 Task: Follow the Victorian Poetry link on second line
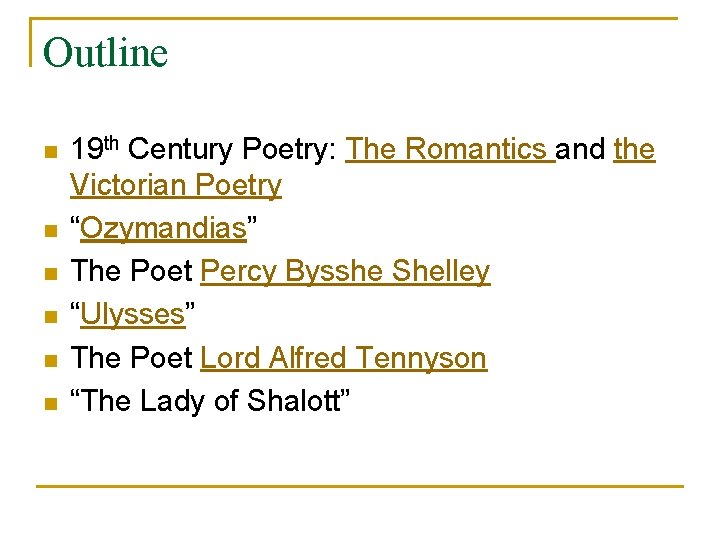point(176,185)
